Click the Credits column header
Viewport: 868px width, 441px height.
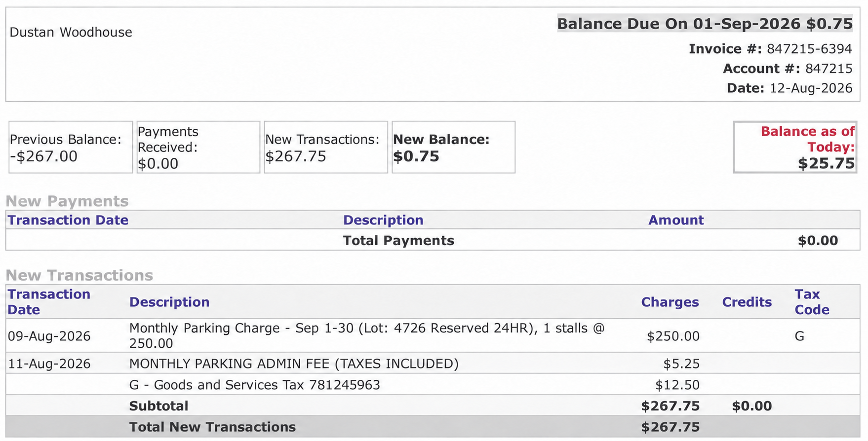pyautogui.click(x=747, y=302)
